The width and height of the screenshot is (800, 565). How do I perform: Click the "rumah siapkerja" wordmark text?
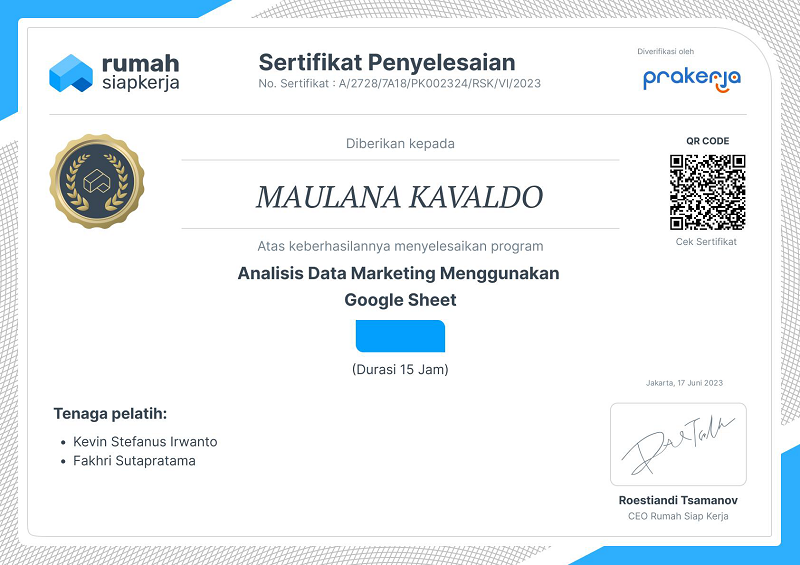coord(140,73)
